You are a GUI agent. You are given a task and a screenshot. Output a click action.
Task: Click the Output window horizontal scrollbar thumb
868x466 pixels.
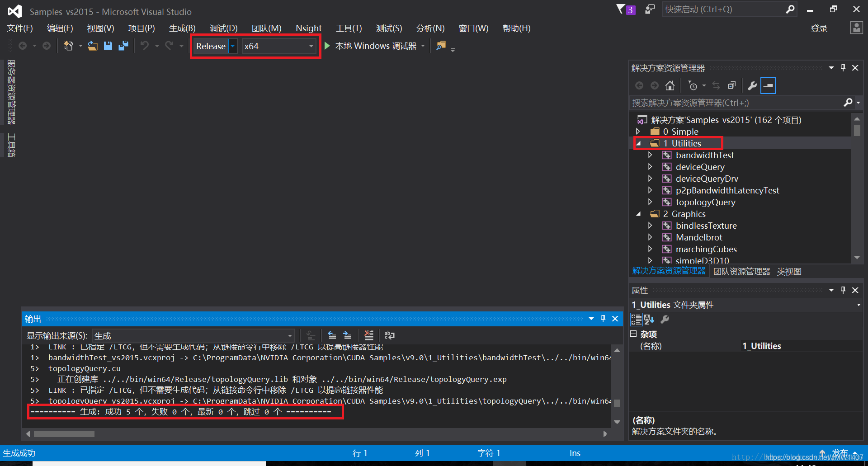pyautogui.click(x=64, y=434)
